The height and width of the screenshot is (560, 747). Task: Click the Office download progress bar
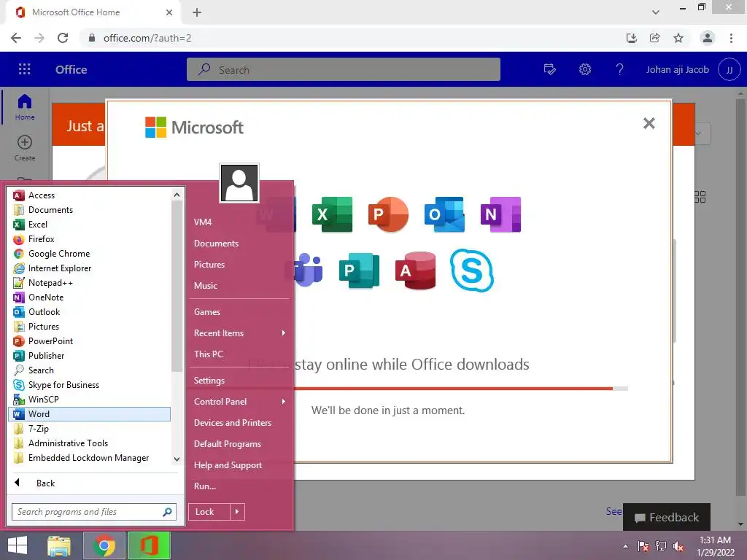[x=461, y=389]
